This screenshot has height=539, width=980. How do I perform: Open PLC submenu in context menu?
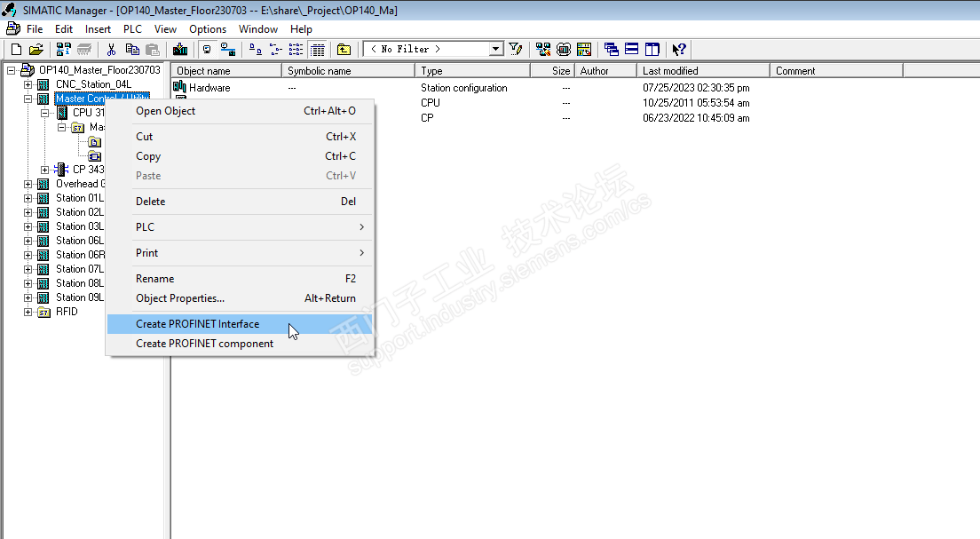coord(240,227)
